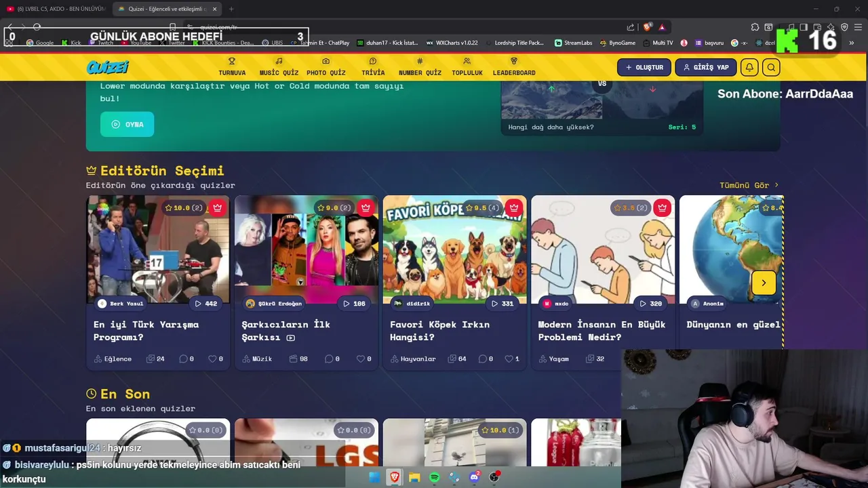Click the 10.0 star rating on the first card
This screenshot has width=868, height=488.
(x=184, y=207)
